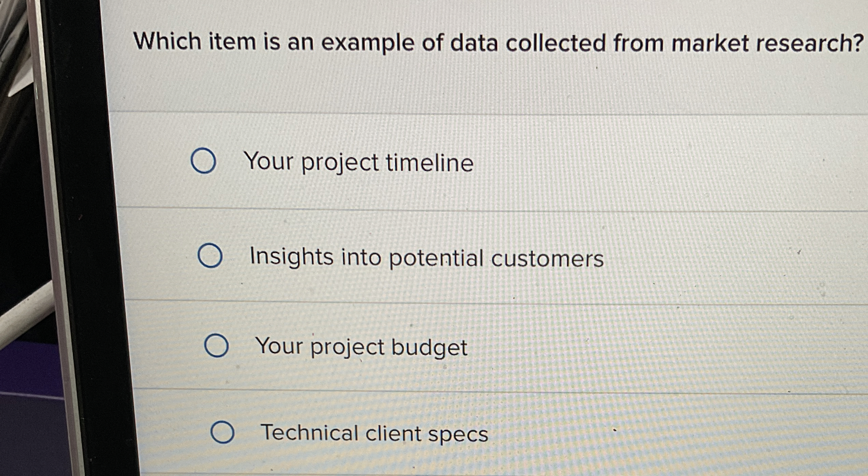Click the word 'timeline' in the first option
868x476 pixels.
point(429,162)
